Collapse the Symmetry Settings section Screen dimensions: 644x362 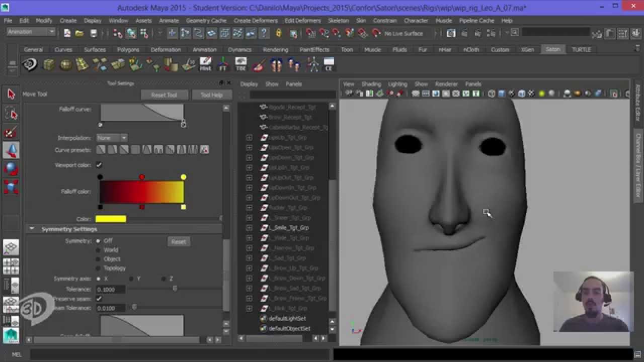[32, 229]
